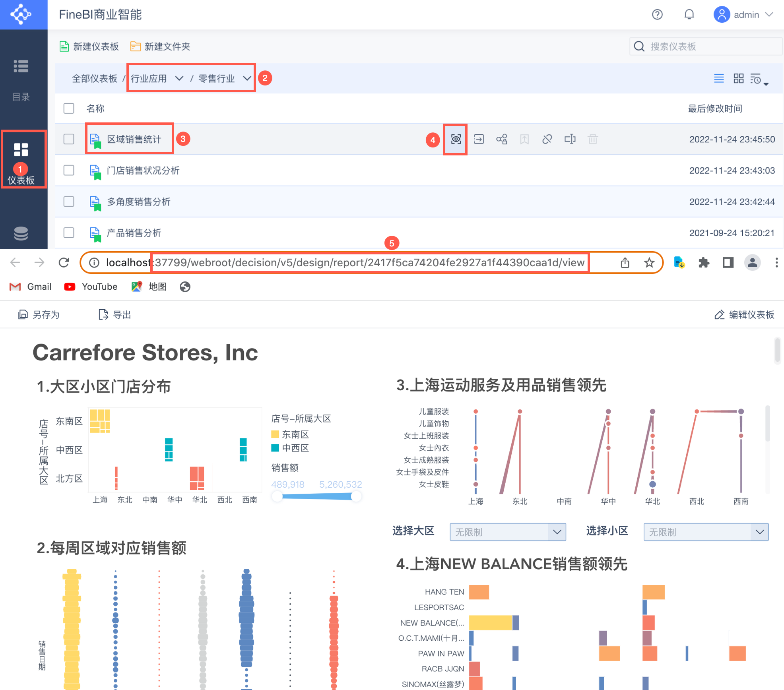Open the 选择大区 dropdown
The width and height of the screenshot is (784, 690).
coord(508,532)
